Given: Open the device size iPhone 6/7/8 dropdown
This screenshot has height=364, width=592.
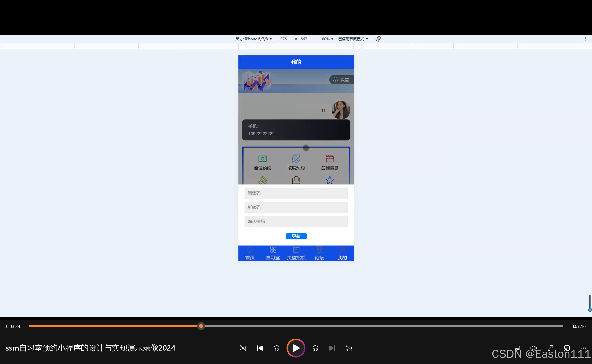Looking at the screenshot, I should pos(253,39).
